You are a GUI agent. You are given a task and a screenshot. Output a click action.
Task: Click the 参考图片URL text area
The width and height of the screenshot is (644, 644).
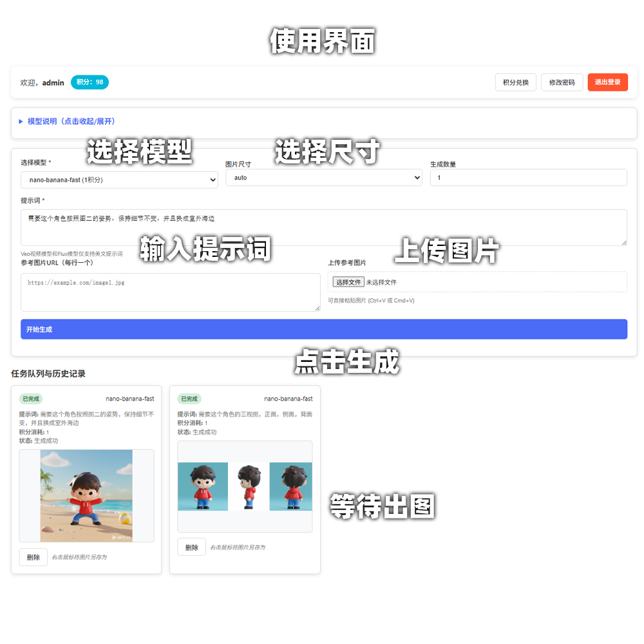click(170, 292)
